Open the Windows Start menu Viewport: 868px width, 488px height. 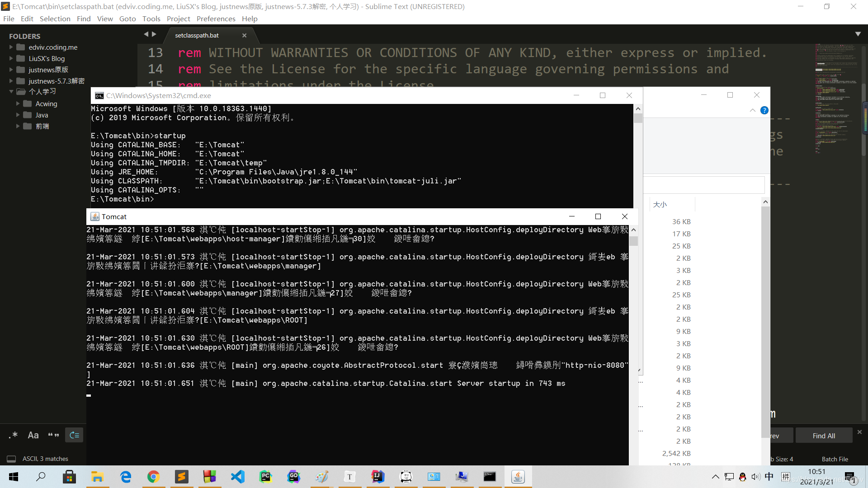click(x=14, y=477)
